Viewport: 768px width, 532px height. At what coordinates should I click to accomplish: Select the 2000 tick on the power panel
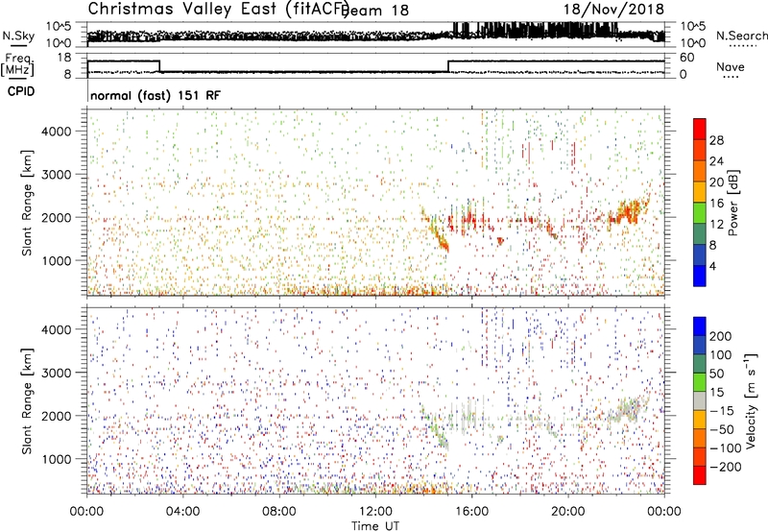coord(57,217)
